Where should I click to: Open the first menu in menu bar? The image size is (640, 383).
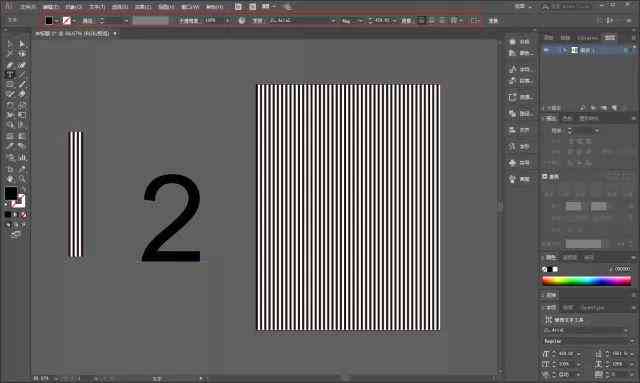click(x=27, y=7)
